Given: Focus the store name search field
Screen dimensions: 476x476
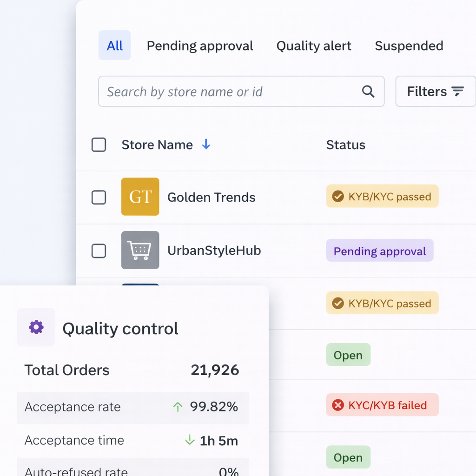Looking at the screenshot, I should [x=241, y=92].
